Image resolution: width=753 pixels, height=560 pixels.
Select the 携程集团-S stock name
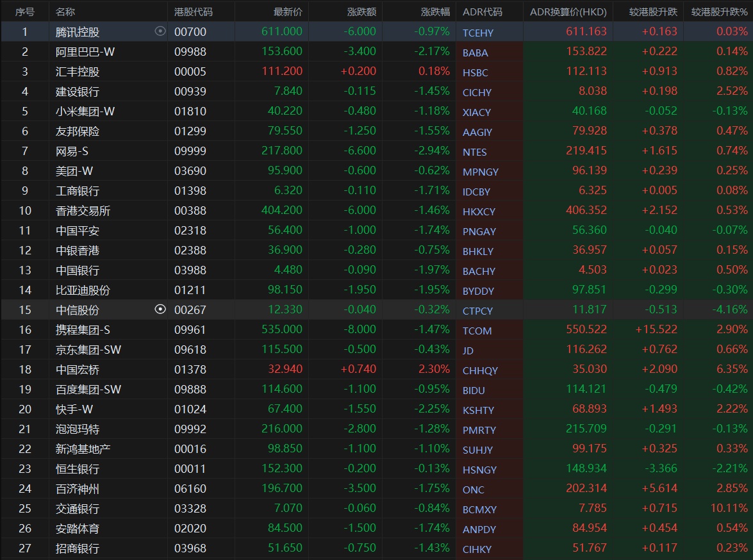point(83,330)
